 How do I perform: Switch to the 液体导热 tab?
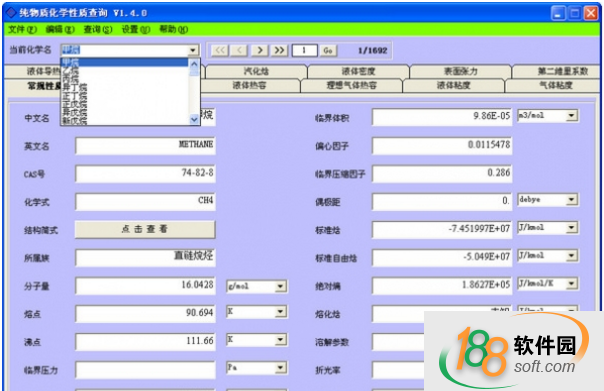[33, 71]
